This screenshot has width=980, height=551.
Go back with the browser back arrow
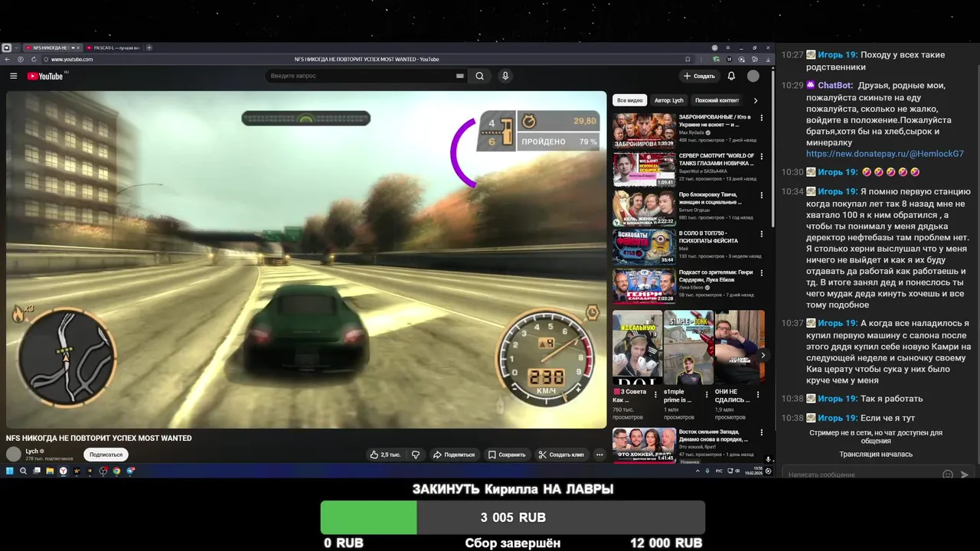pos(8,59)
